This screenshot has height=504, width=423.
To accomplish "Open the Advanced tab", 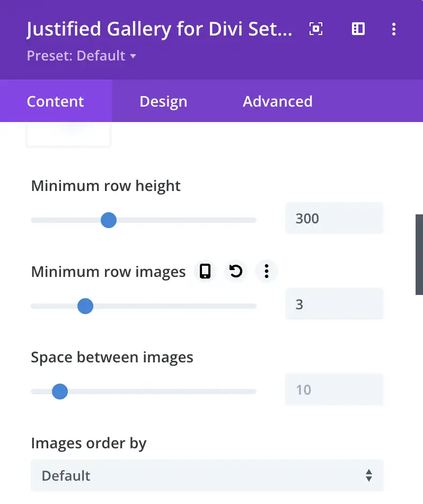I will (x=277, y=101).
